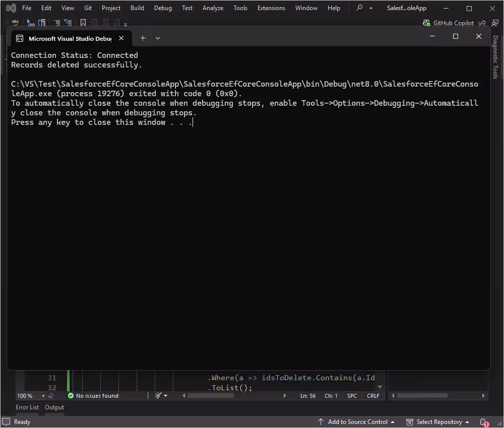This screenshot has height=428, width=504.
Task: Click the Copilot badge next to zoom control
Action: tap(49, 396)
